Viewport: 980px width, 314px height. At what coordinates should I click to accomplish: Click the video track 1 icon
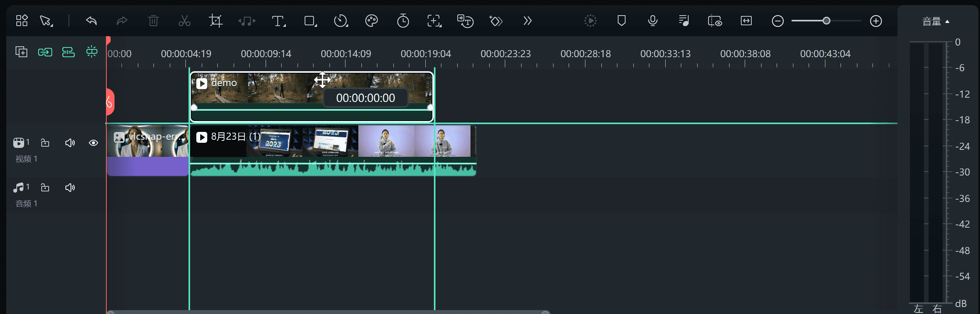tap(19, 143)
